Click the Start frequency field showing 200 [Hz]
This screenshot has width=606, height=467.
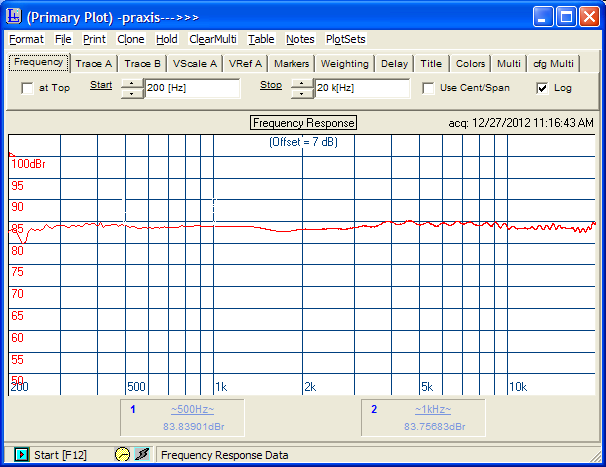(192, 88)
